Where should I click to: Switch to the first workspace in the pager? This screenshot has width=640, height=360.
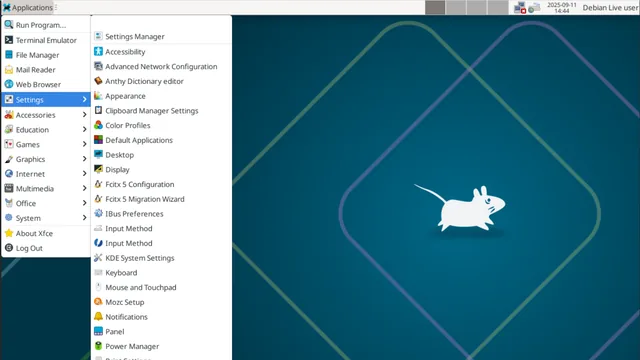pyautogui.click(x=435, y=7)
